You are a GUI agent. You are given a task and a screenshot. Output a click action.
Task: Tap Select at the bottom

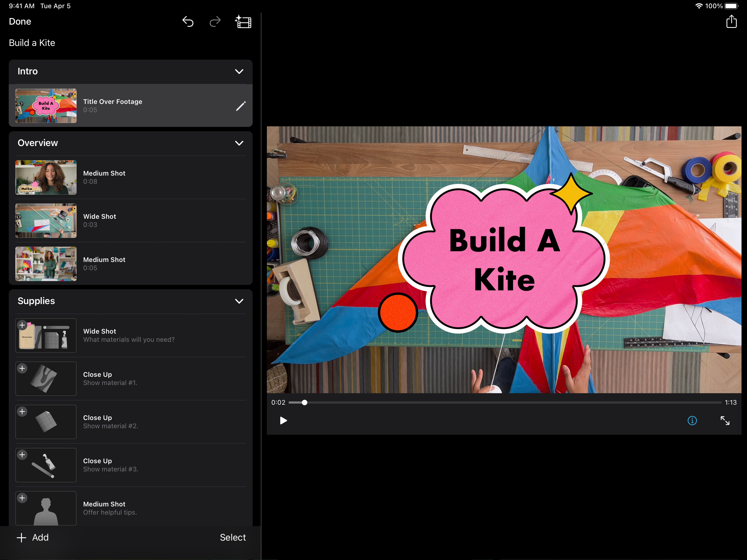click(x=233, y=537)
